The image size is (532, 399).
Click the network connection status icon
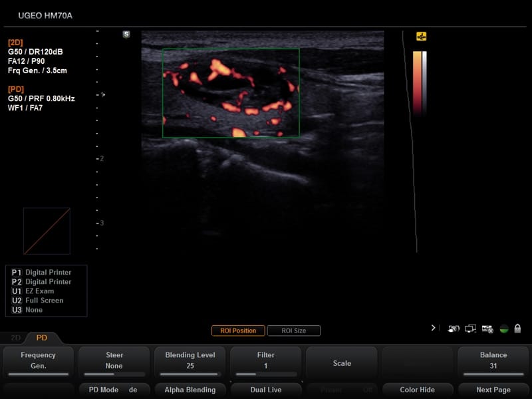[x=454, y=329]
